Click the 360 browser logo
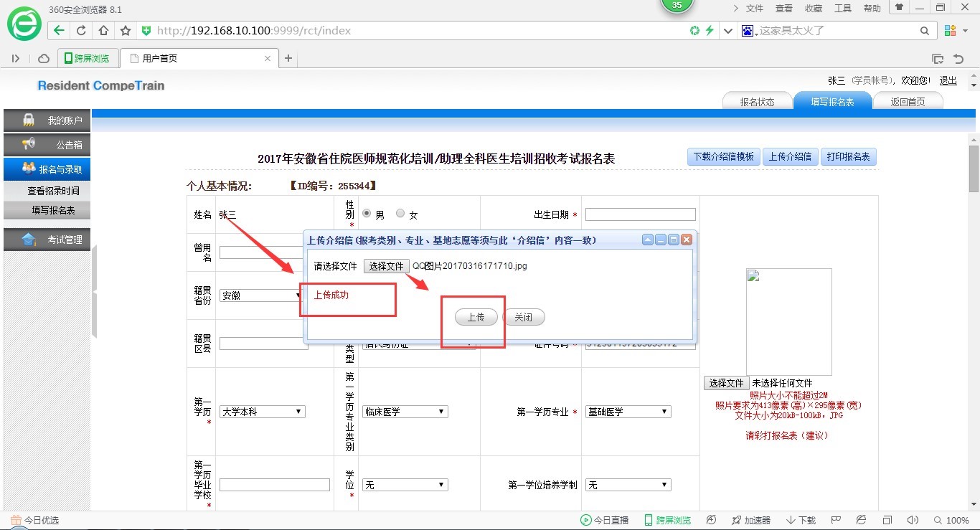 (24, 24)
